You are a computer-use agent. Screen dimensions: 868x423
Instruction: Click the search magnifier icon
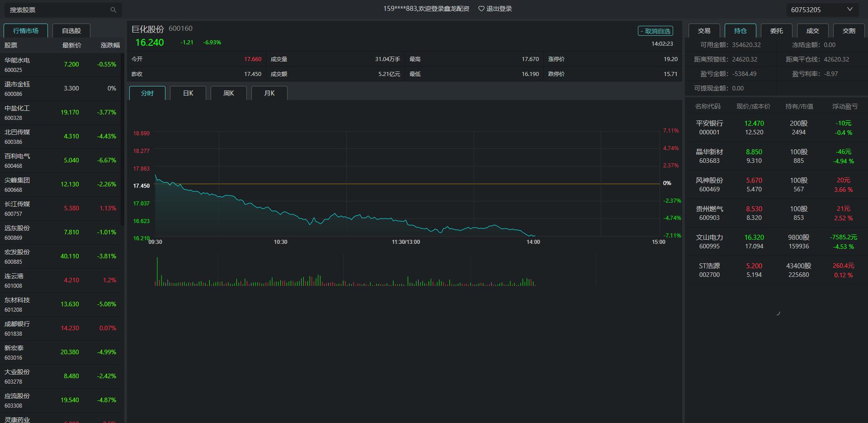point(113,10)
